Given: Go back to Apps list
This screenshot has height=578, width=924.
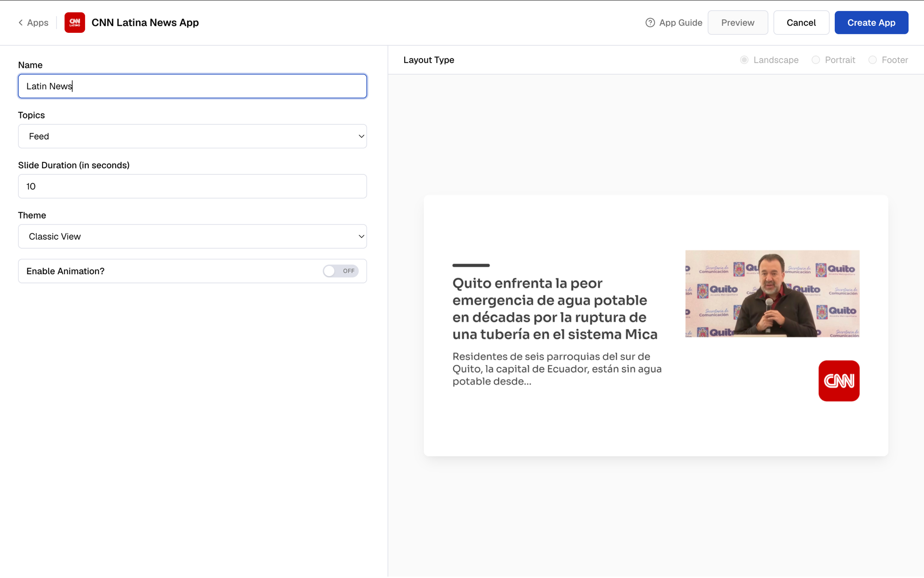Looking at the screenshot, I should (33, 23).
